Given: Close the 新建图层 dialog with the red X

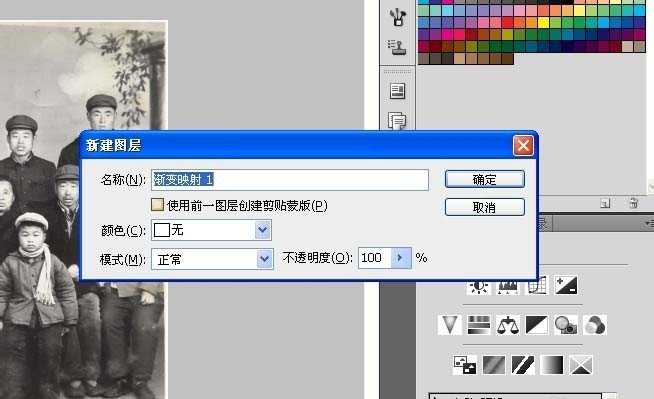Looking at the screenshot, I should [523, 146].
